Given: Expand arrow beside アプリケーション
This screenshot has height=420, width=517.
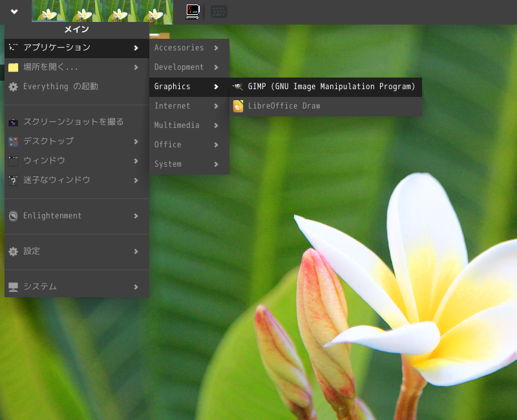Looking at the screenshot, I should [136, 48].
